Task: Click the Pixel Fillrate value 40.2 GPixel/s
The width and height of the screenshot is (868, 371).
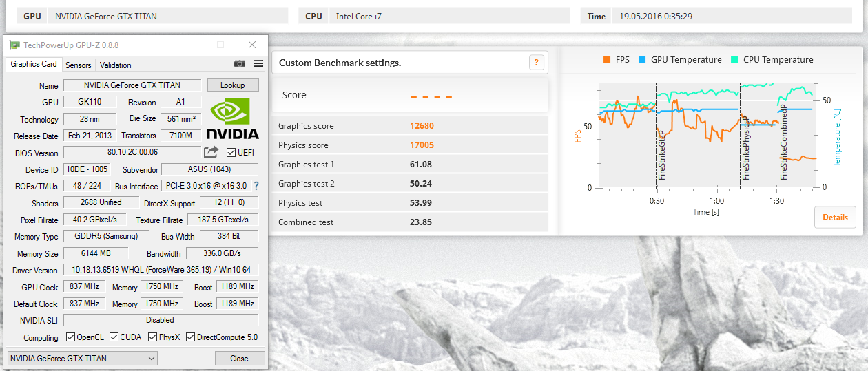Action: (95, 220)
